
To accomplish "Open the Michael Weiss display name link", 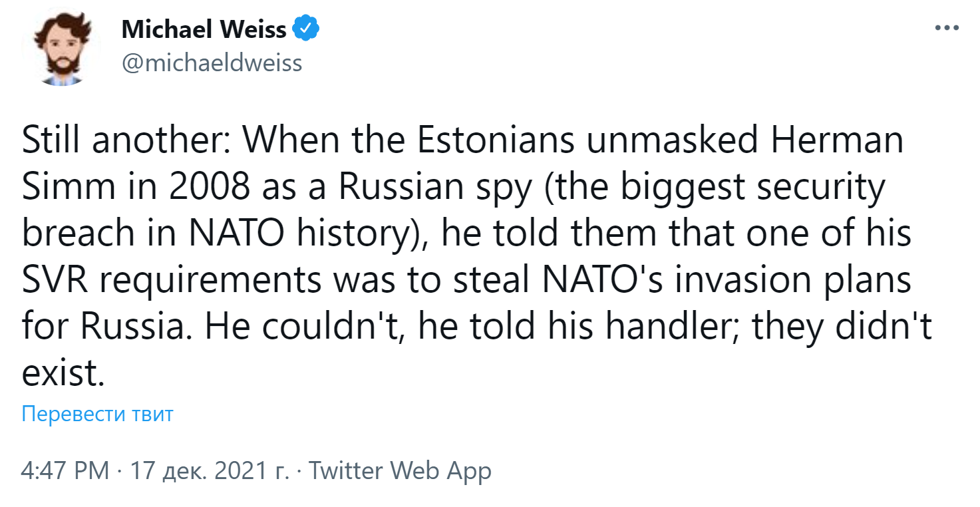I will (x=204, y=30).
